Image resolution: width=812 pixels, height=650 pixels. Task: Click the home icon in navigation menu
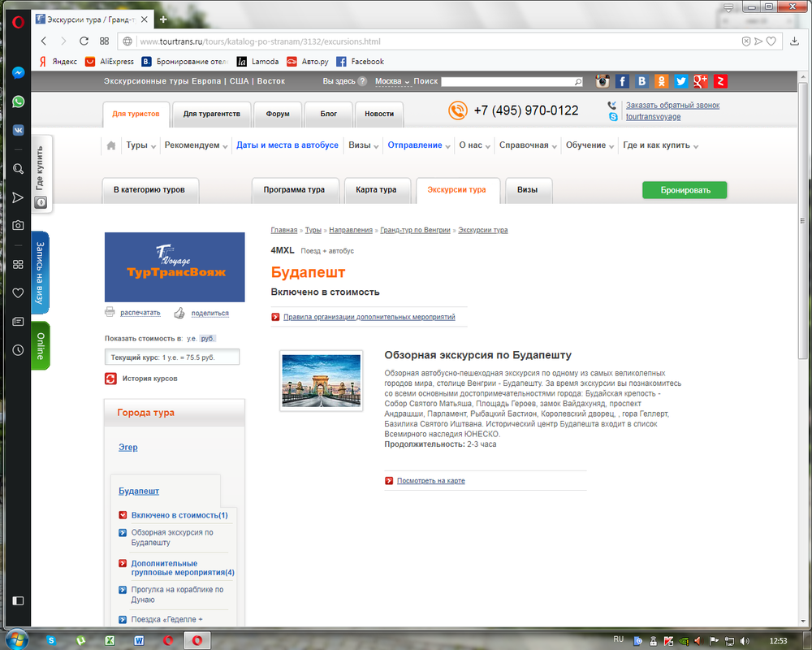point(111,145)
